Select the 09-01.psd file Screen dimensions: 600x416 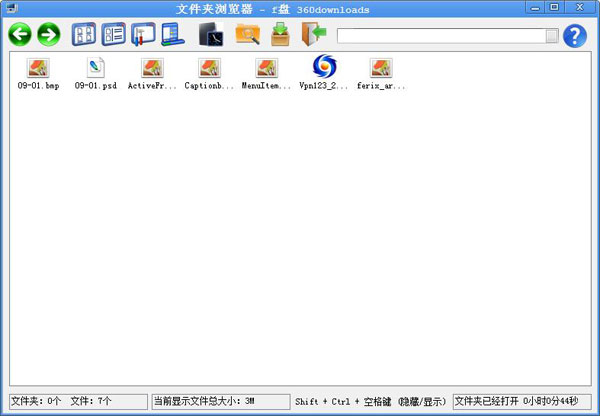pos(96,69)
